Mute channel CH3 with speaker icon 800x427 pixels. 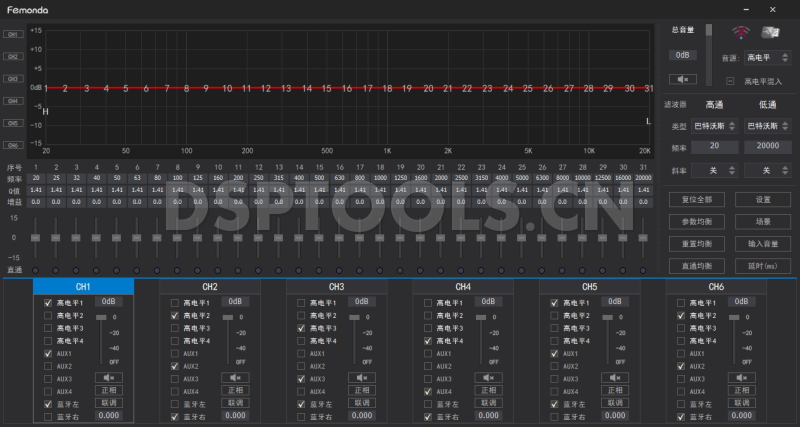361,378
